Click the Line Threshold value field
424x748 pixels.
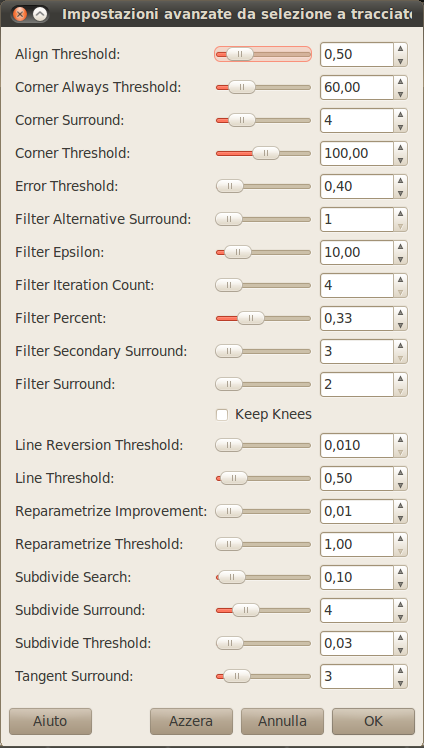(357, 478)
